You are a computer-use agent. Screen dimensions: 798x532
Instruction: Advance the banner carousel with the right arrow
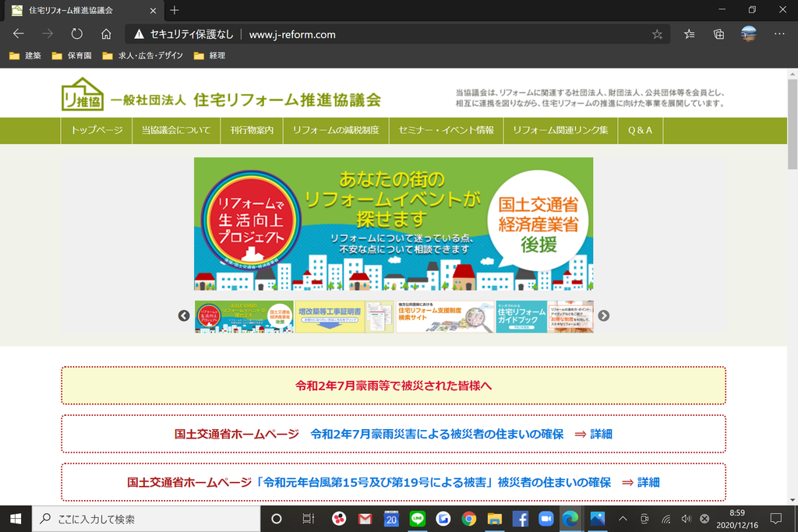[604, 316]
